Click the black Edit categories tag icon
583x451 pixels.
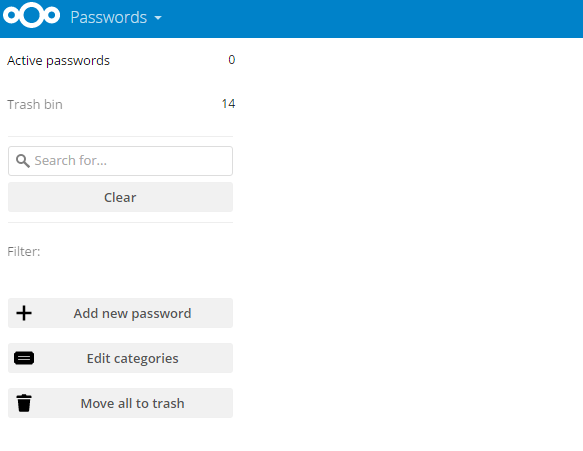(24, 358)
